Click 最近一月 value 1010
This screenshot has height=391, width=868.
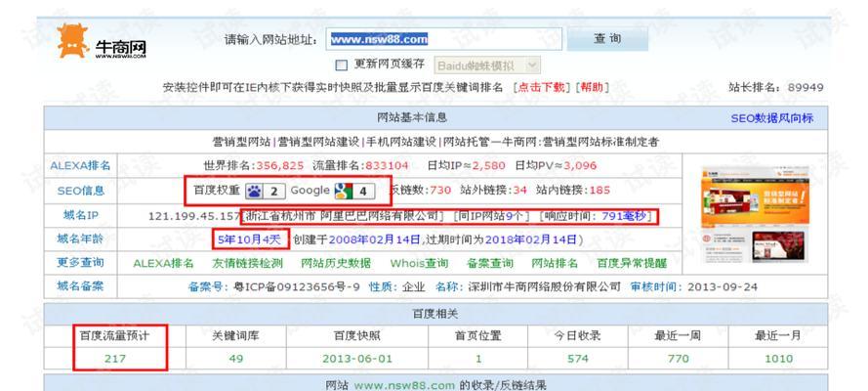point(778,359)
